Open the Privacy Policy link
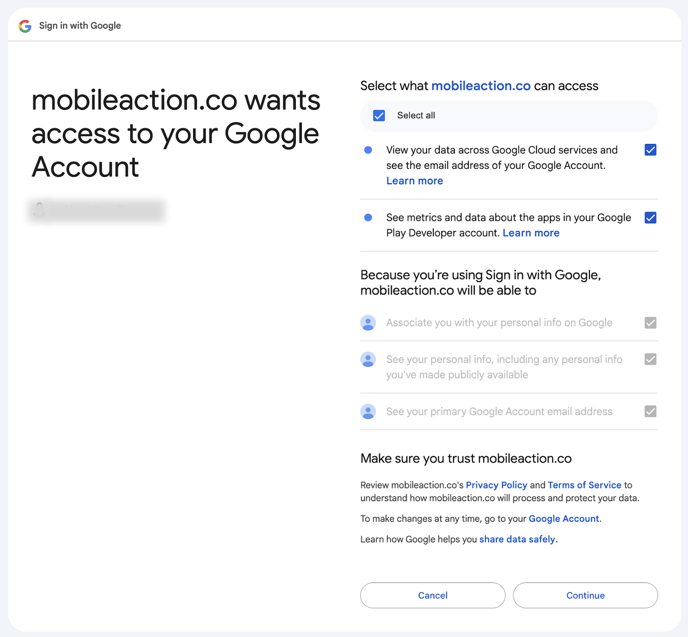The height and width of the screenshot is (637, 688). [x=496, y=485]
